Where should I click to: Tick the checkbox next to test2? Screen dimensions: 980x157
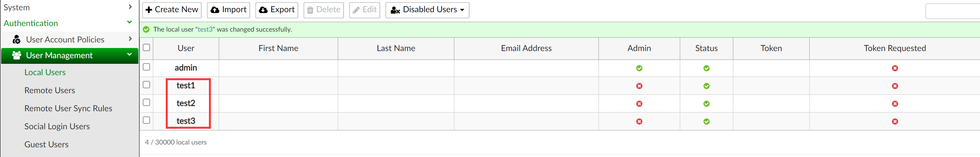[x=146, y=103]
